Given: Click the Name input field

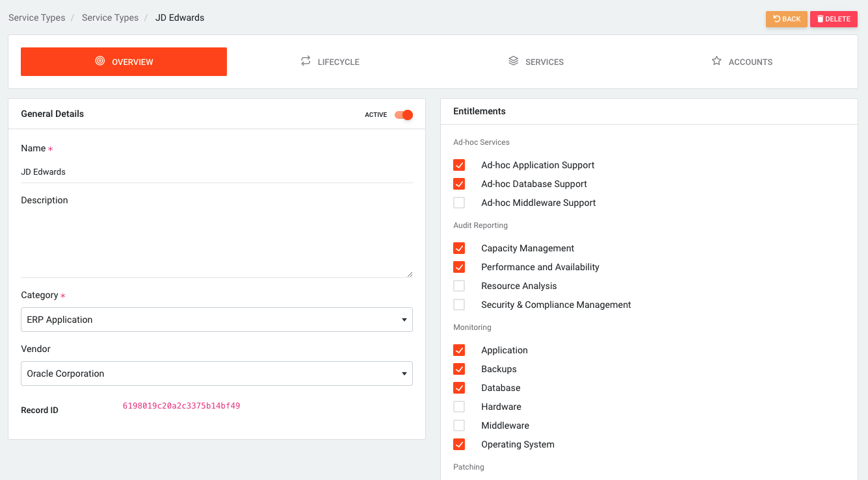Looking at the screenshot, I should [x=217, y=172].
